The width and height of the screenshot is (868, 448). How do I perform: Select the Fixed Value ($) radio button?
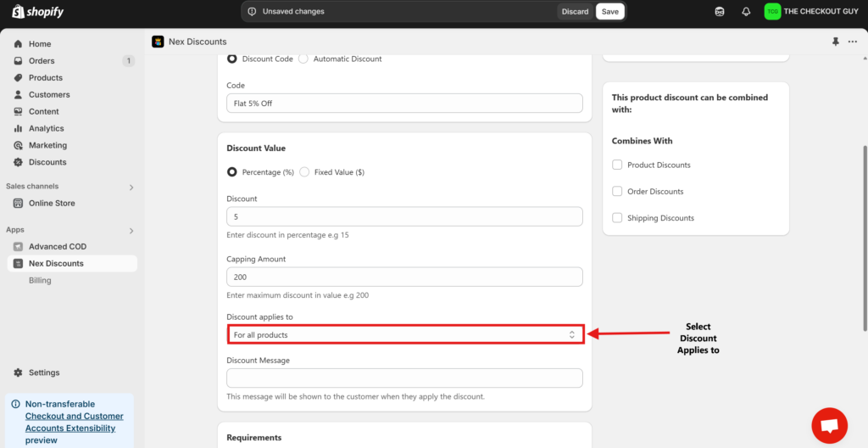pyautogui.click(x=304, y=172)
